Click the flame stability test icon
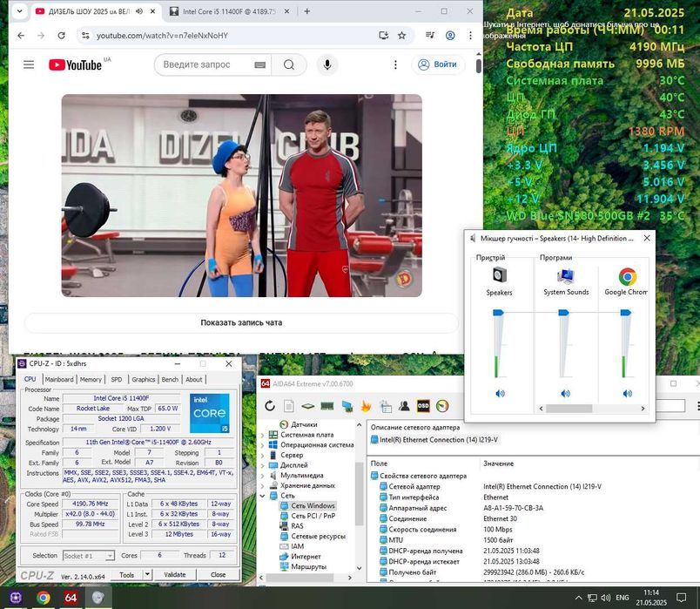 (366, 406)
